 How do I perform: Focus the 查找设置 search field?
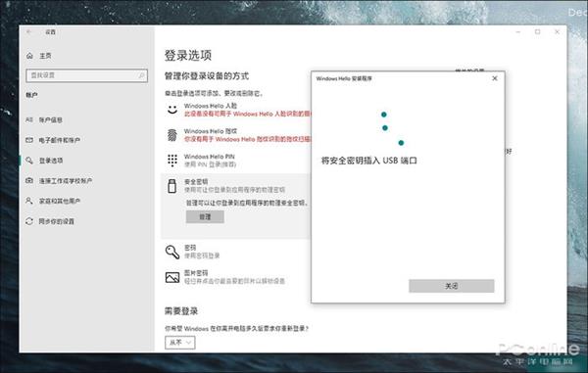click(x=86, y=75)
